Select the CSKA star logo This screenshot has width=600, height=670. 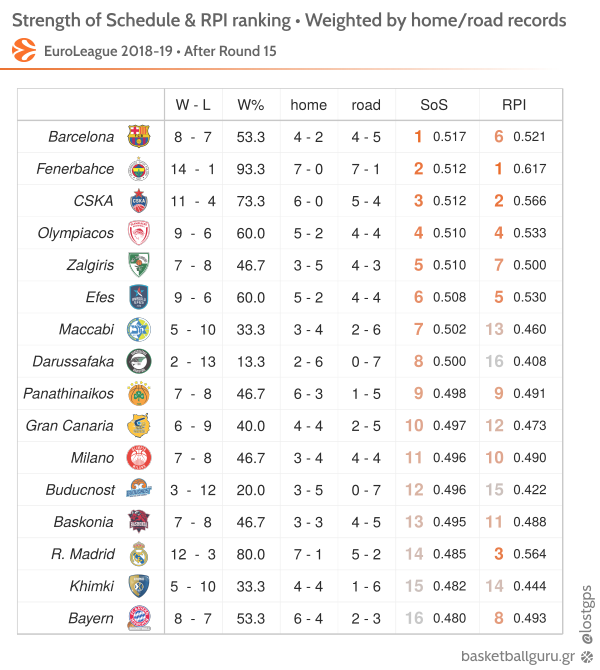pyautogui.click(x=139, y=201)
